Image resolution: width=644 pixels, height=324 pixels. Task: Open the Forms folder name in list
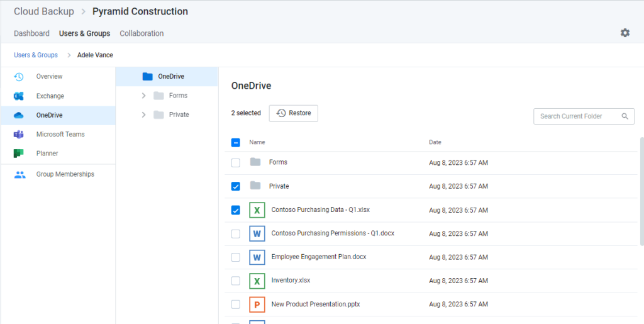tap(278, 162)
